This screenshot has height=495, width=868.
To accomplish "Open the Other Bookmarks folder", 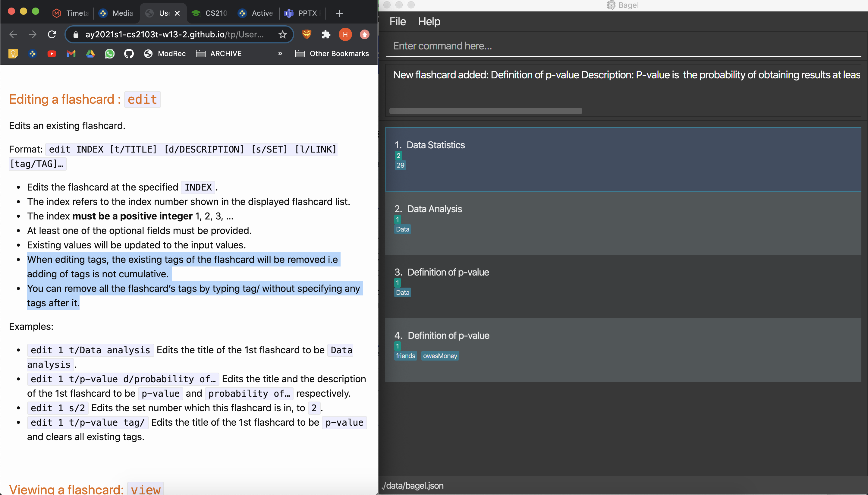I will [x=332, y=54].
